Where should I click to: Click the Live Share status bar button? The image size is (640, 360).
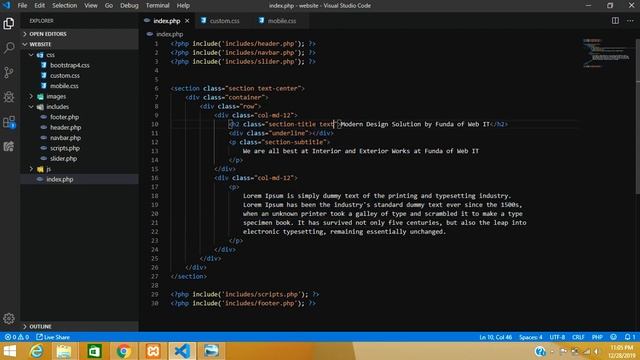tap(53, 337)
